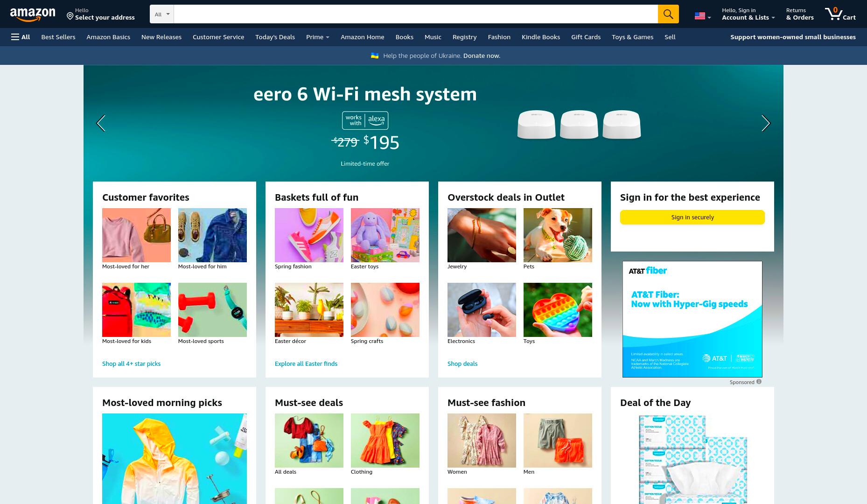Expand Account & Lists dropdown

point(748,14)
